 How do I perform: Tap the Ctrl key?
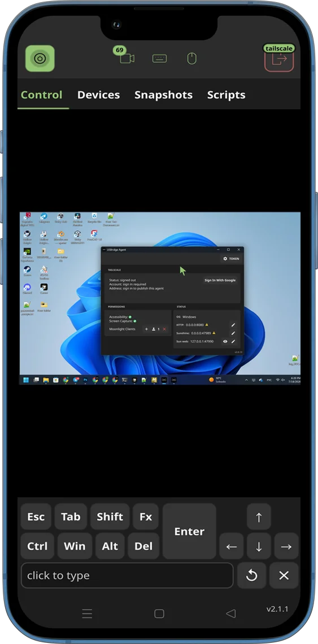pyautogui.click(x=37, y=546)
